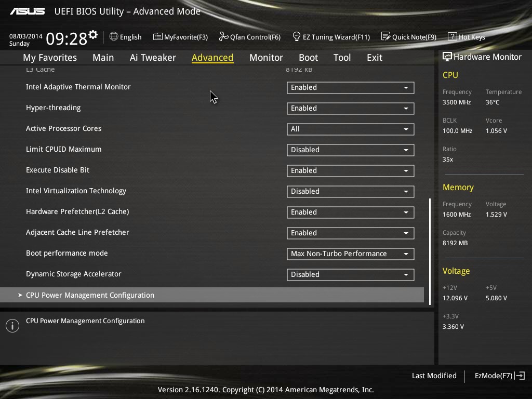
Task: Click the 09:28 clock time
Action: tap(66, 38)
